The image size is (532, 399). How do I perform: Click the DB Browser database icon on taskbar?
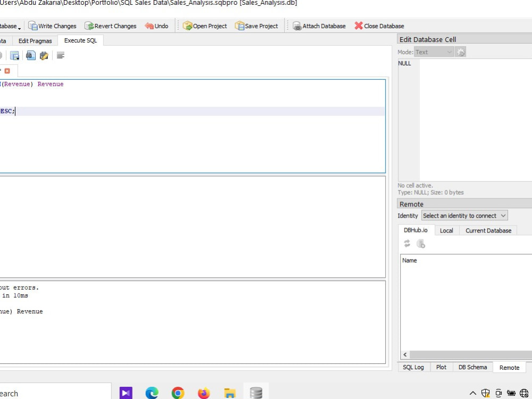(256, 393)
